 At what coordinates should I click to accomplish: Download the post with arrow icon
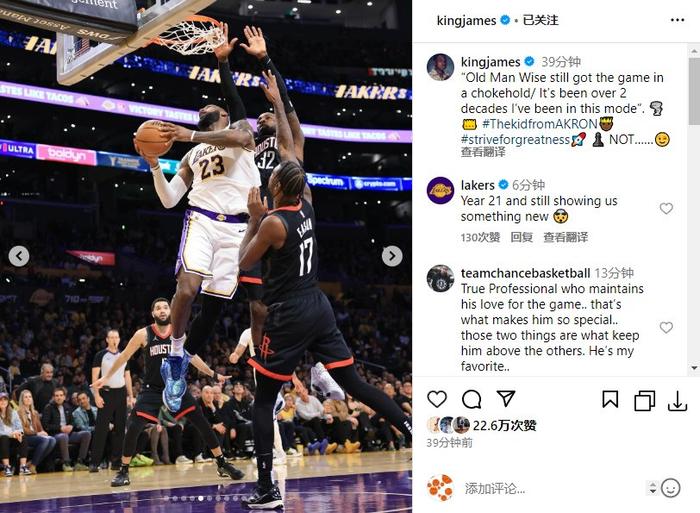coord(677,400)
